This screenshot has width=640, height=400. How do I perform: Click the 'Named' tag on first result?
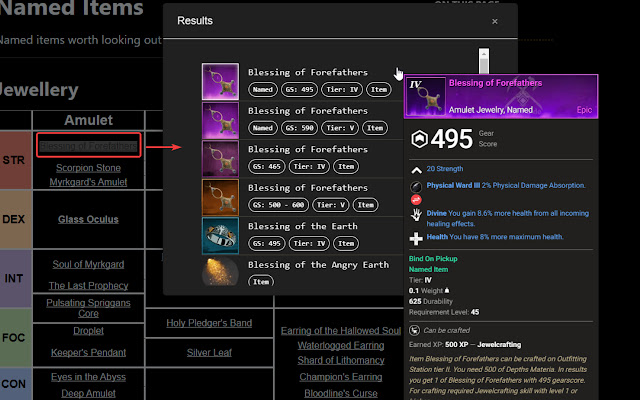(262, 90)
